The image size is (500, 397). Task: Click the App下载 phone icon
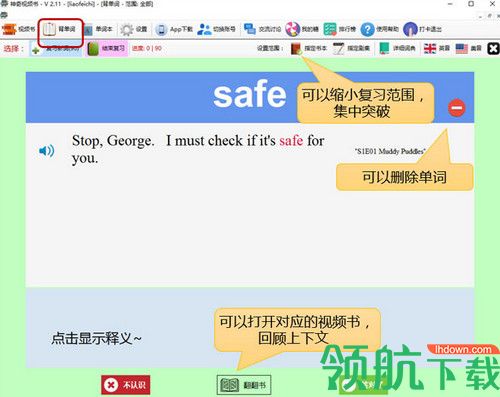161,30
